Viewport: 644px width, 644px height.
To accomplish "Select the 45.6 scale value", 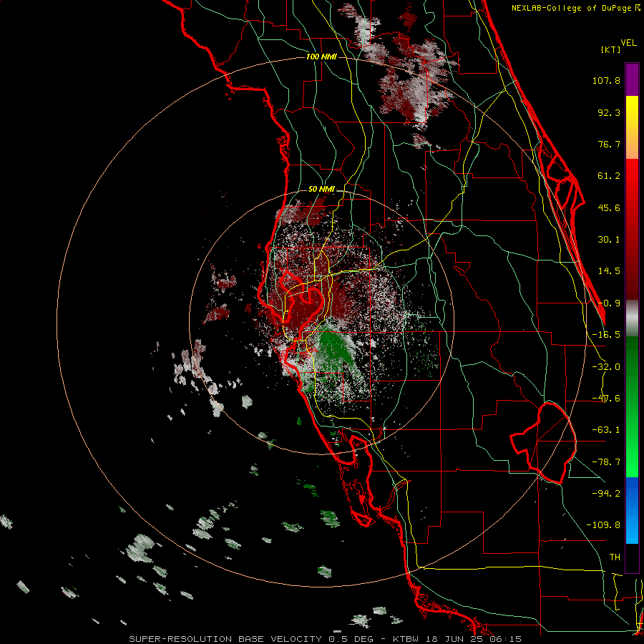I will click(x=609, y=208).
